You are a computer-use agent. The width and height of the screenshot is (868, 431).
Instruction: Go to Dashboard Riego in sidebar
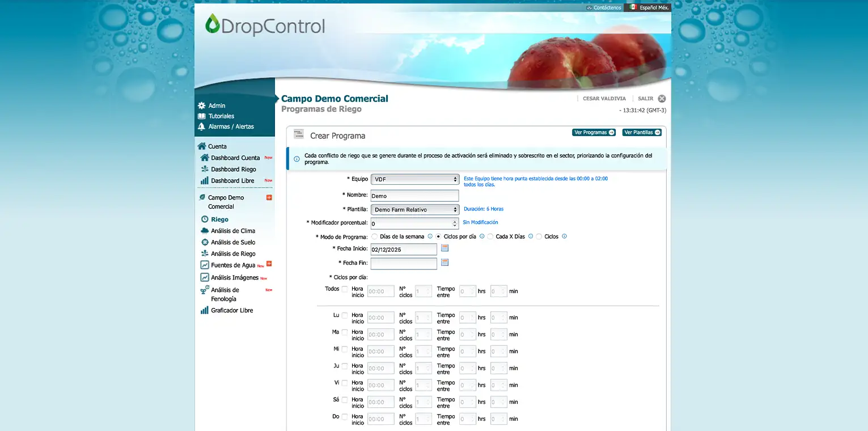pyautogui.click(x=233, y=170)
